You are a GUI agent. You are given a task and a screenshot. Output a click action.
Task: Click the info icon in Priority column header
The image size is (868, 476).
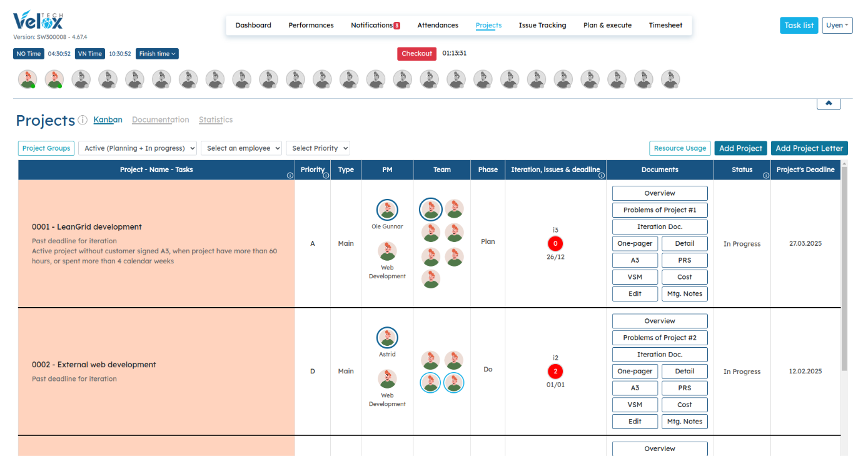[x=326, y=176]
